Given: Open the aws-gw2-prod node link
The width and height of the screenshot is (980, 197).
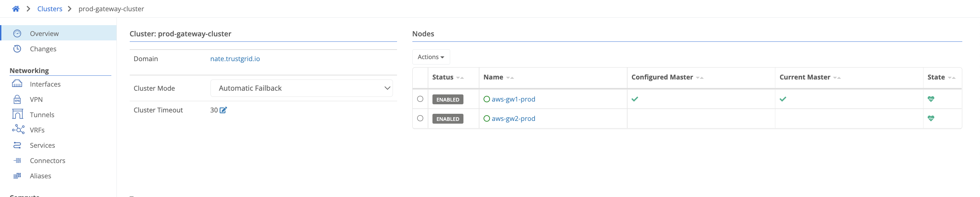Looking at the screenshot, I should (x=513, y=119).
